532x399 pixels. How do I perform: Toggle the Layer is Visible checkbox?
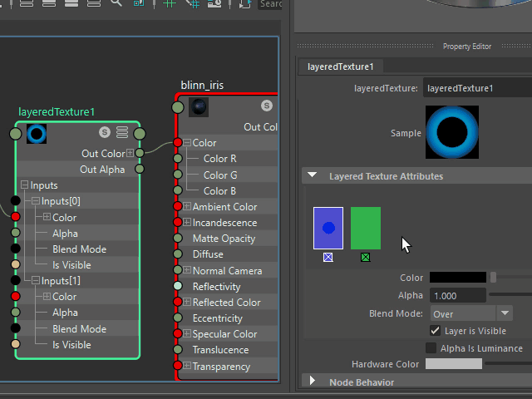(x=435, y=331)
